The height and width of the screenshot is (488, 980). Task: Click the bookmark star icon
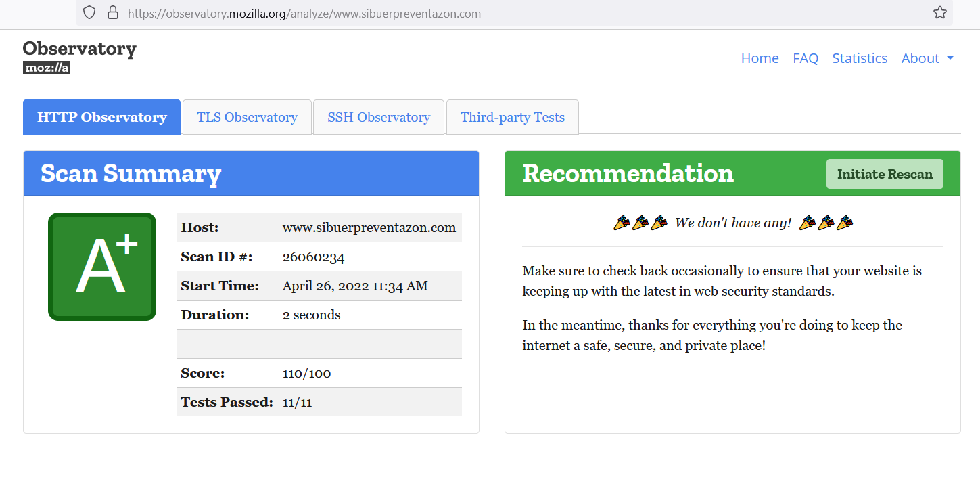click(939, 12)
